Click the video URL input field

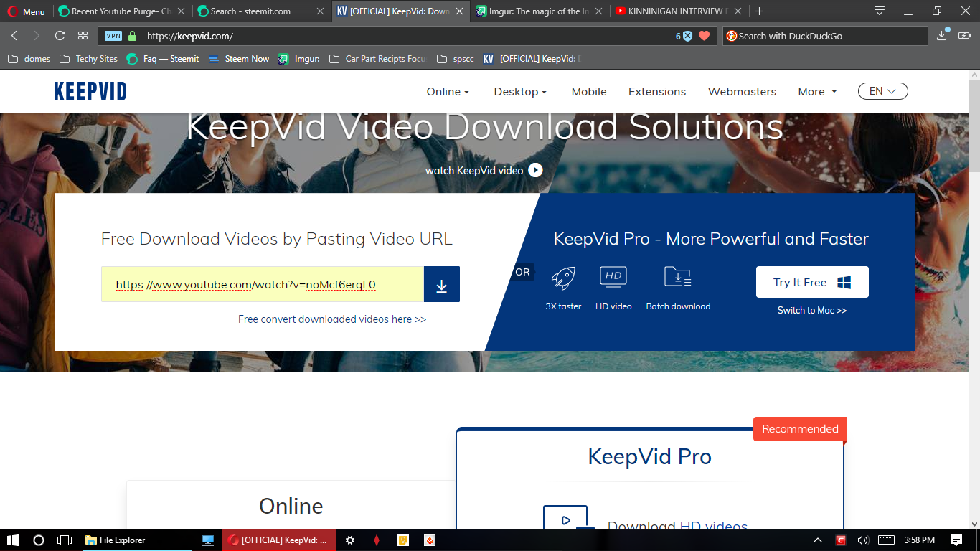pyautogui.click(x=263, y=284)
